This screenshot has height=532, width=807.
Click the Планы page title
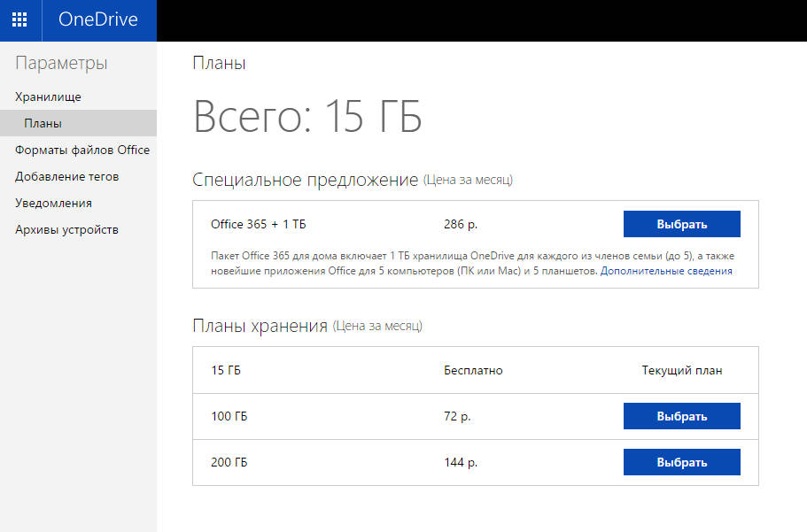[220, 63]
